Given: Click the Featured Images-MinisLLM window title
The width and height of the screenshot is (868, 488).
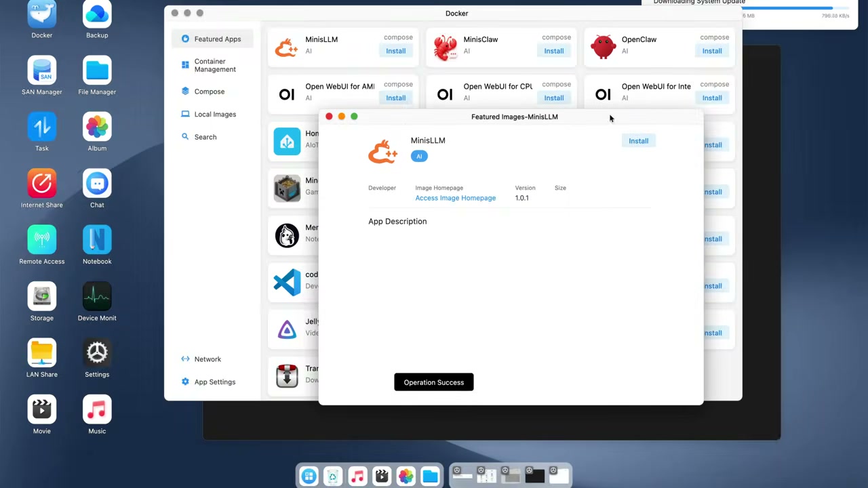Looking at the screenshot, I should 515,117.
